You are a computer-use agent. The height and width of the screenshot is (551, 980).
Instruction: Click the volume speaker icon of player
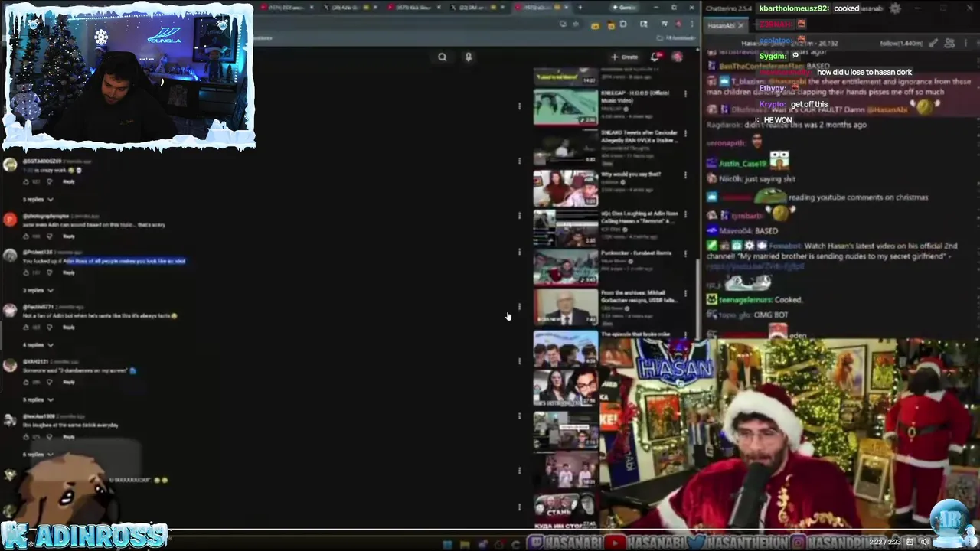click(924, 542)
